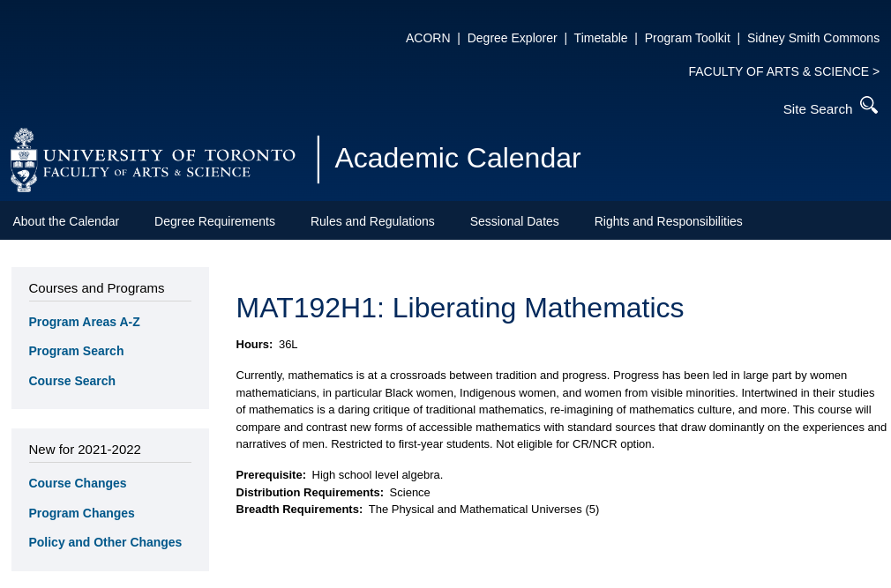The width and height of the screenshot is (891, 588).
Task: Open the Faculty of Arts & Science link
Action: click(x=783, y=71)
